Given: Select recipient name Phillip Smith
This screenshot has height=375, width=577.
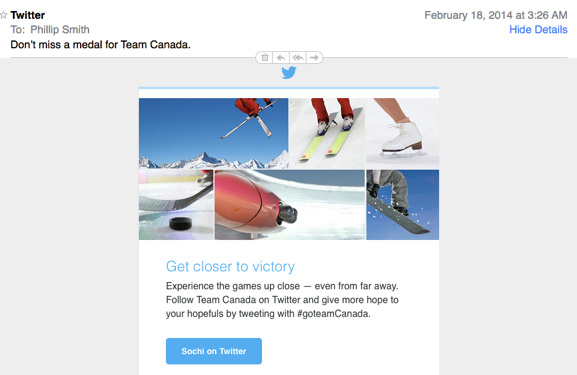Looking at the screenshot, I should (60, 29).
